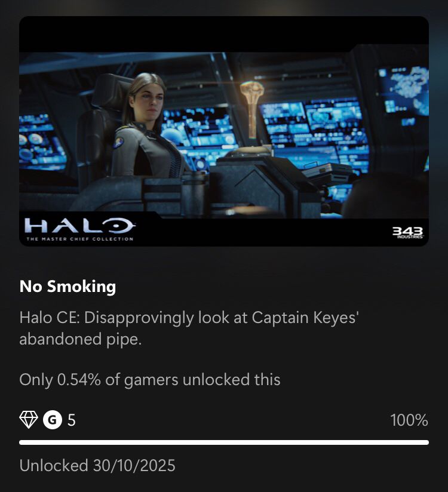This screenshot has height=492, width=448.
Task: Select the No Smoking achievement title
Action: pyautogui.click(x=68, y=287)
